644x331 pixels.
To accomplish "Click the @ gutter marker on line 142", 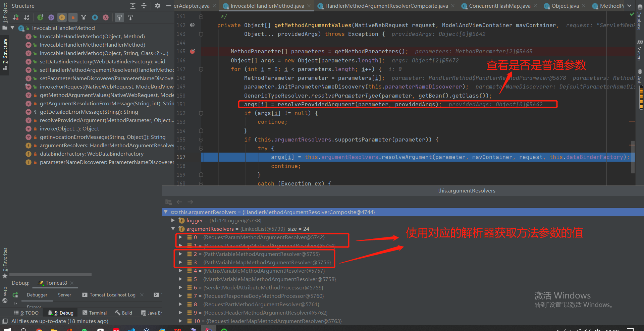I will click(192, 25).
